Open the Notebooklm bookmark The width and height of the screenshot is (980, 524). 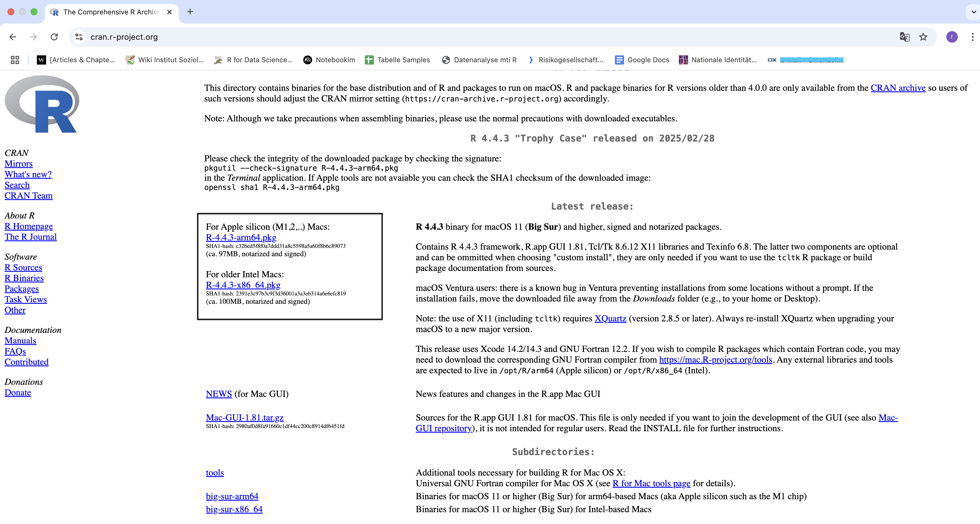click(329, 60)
